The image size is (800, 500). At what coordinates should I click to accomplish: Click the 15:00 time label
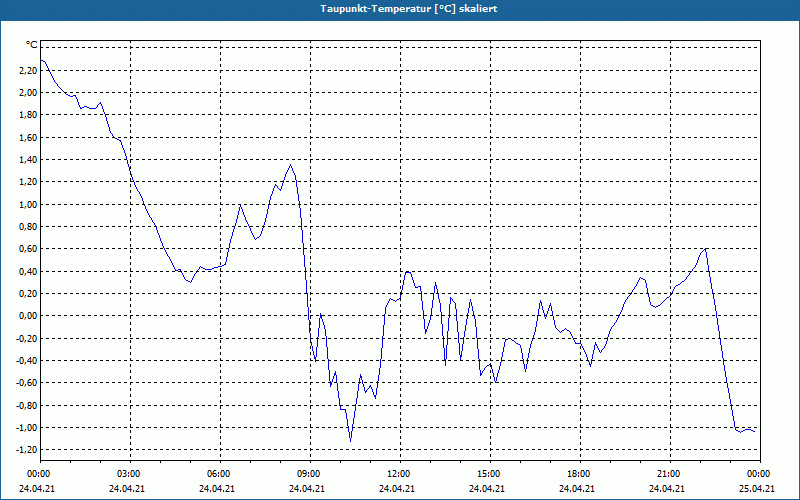pyautogui.click(x=490, y=474)
